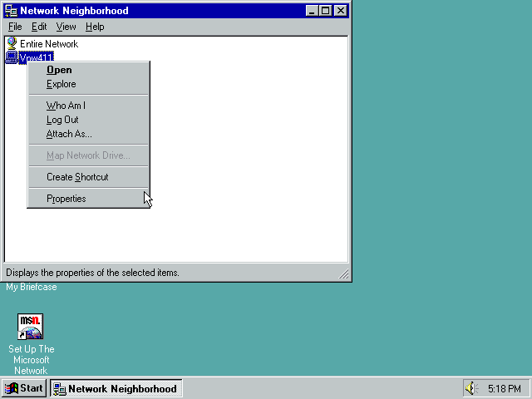Click the 5:18 PM taskbar clock
Image resolution: width=532 pixels, height=399 pixels.
pos(505,388)
